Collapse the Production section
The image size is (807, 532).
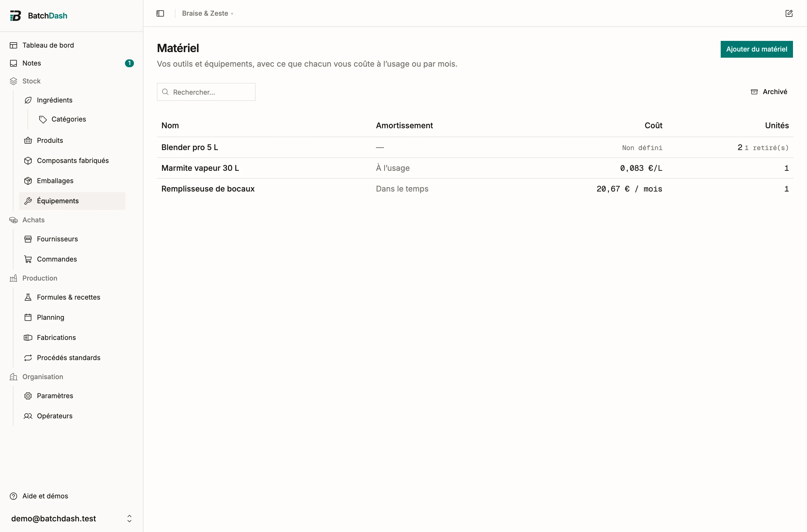point(40,278)
